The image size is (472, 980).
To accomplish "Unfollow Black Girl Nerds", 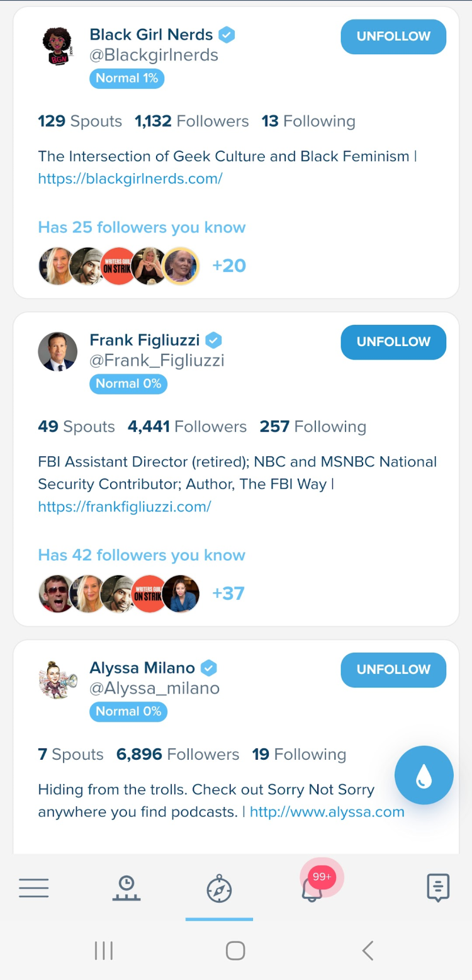I will pos(393,37).
